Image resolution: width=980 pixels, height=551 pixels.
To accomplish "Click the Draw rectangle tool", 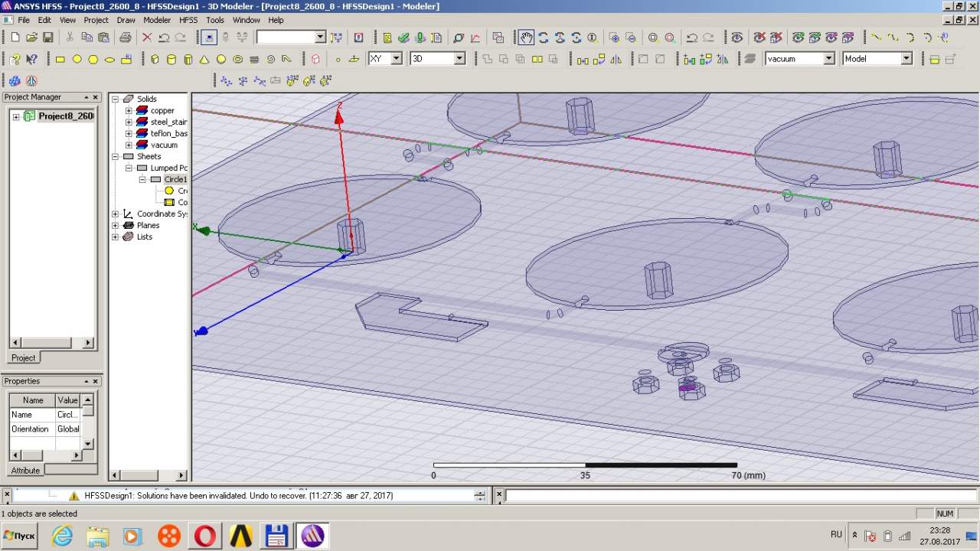I will point(60,59).
